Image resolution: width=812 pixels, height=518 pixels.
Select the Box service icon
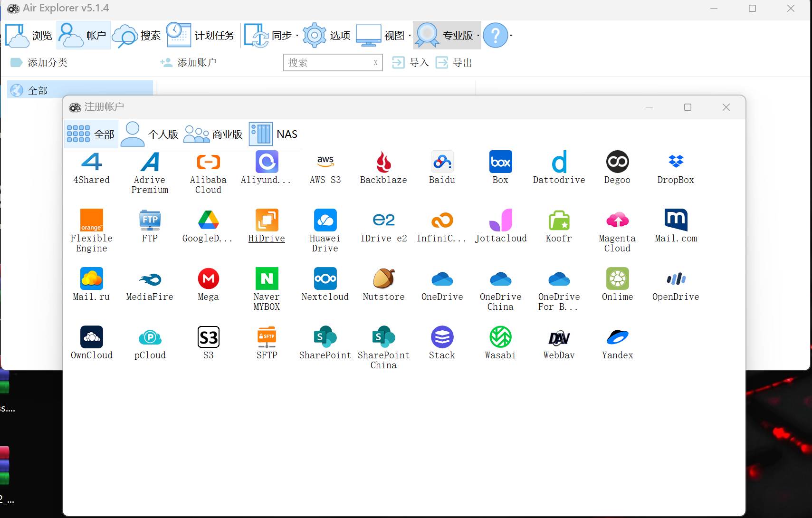point(501,162)
